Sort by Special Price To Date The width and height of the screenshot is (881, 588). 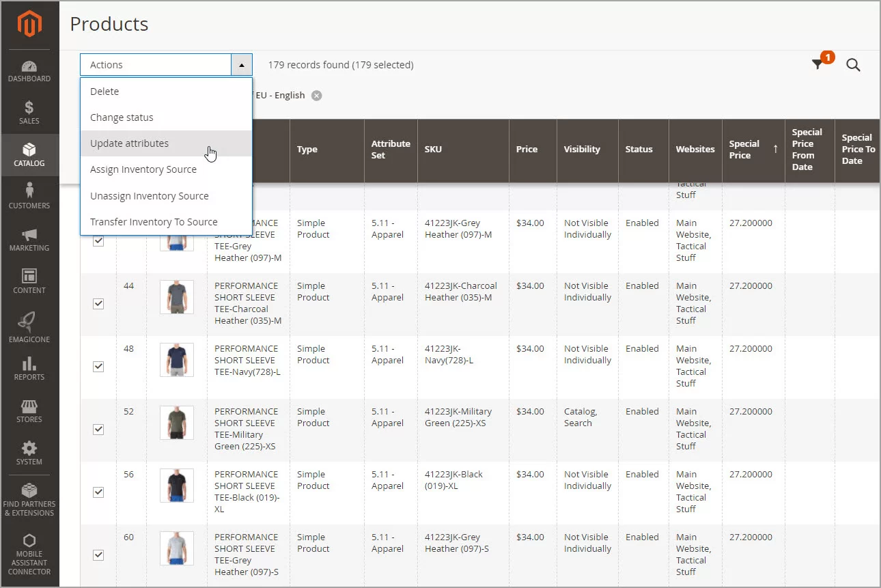point(858,150)
